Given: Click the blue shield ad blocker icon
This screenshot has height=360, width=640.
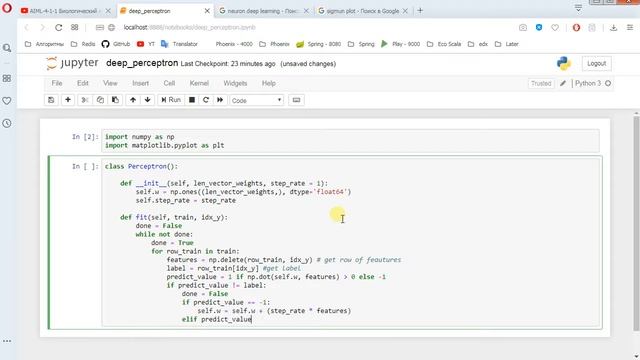Looking at the screenshot, I should tap(539, 28).
